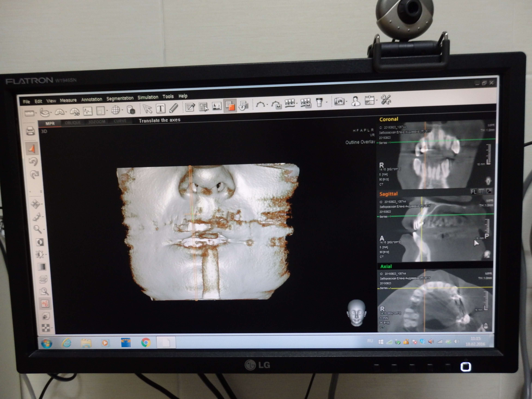This screenshot has height=399, width=532.
Task: Select the implant placement tool
Action: [x=319, y=102]
